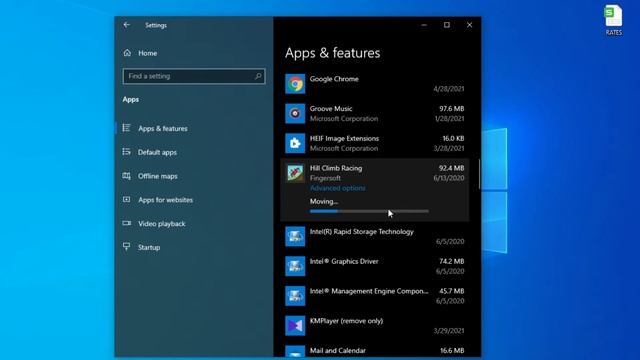Open Apps & features section
640x360 pixels.
[x=163, y=129]
